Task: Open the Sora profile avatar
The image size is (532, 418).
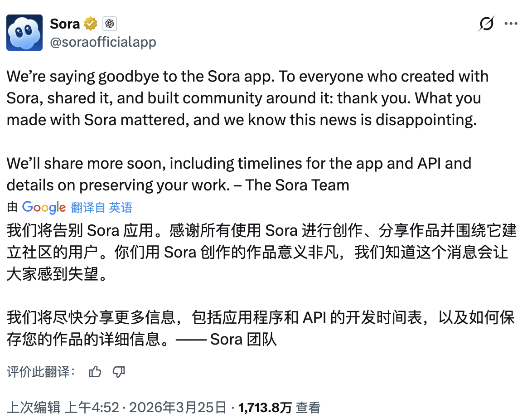Action: 24,32
